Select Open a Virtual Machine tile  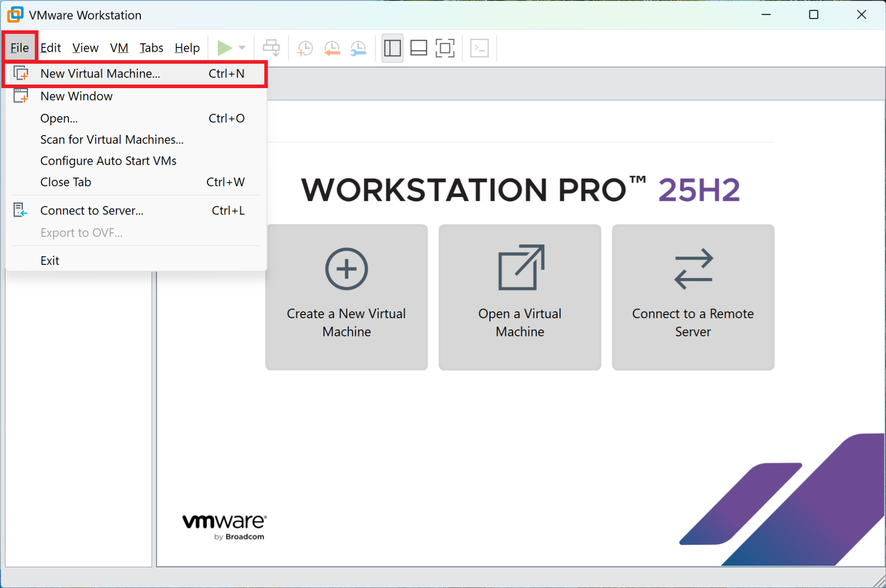[x=520, y=297]
